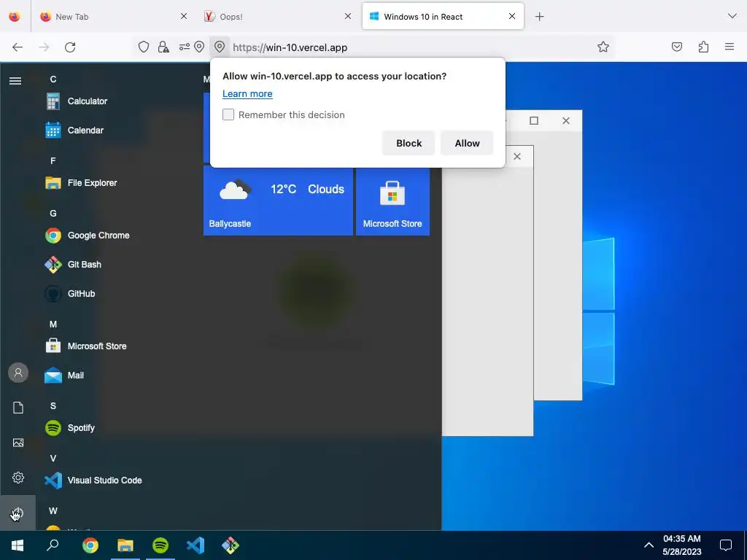
Task: Open Microsoft Store from app list
Action: pyautogui.click(x=86, y=346)
